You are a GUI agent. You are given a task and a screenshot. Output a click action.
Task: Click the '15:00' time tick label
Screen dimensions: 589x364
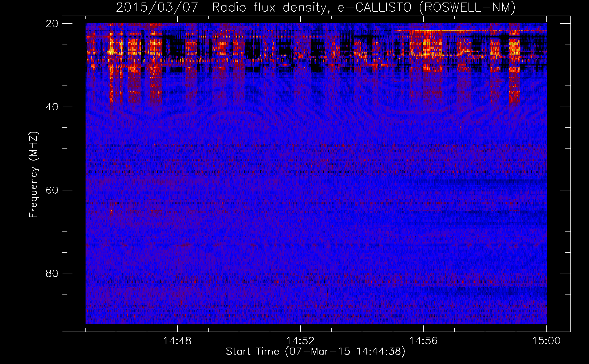[x=546, y=341]
